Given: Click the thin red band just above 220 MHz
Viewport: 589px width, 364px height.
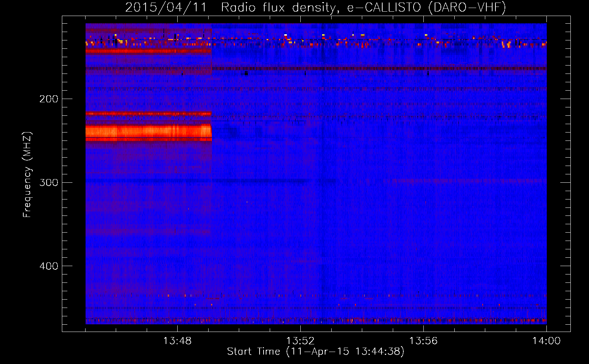Looking at the screenshot, I should coord(149,114).
